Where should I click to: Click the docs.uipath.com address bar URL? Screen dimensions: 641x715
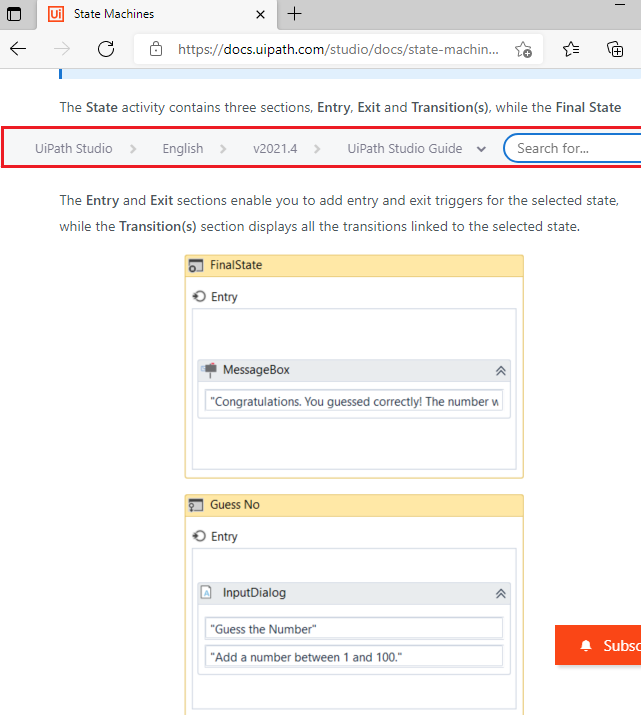338,49
